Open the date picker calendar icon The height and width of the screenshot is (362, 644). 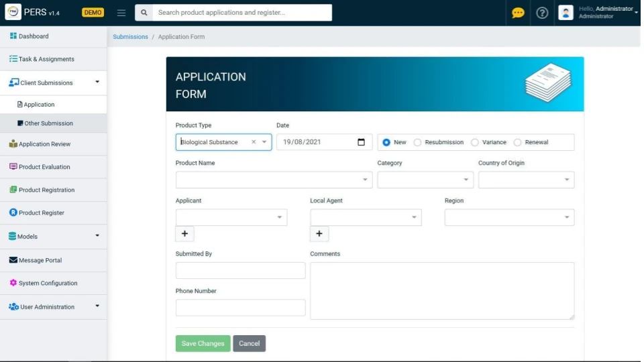[361, 142]
